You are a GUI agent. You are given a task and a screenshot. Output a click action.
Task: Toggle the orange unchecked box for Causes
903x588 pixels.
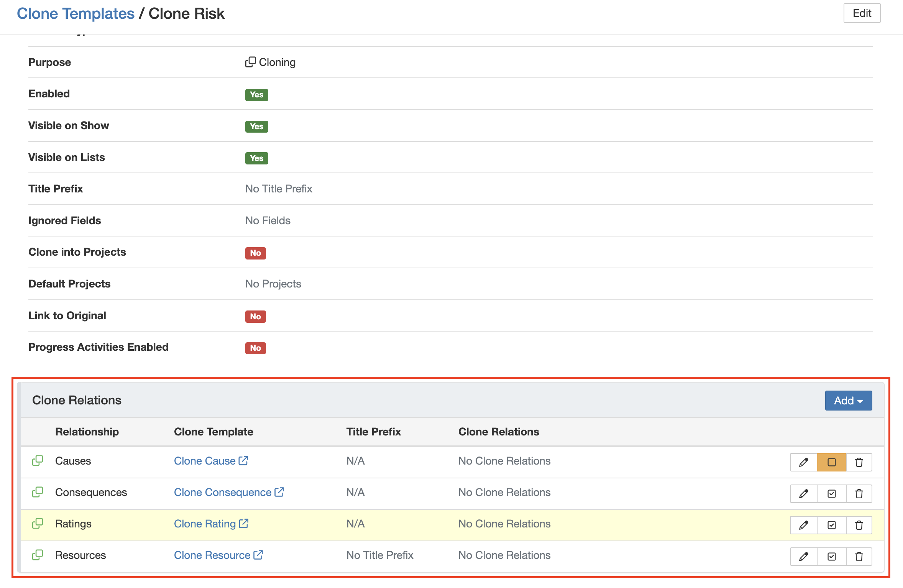tap(831, 462)
